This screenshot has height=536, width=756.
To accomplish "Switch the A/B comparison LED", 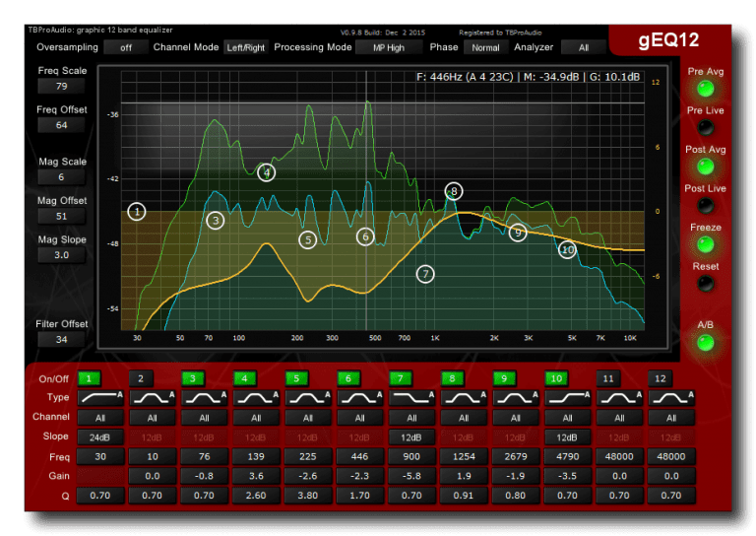I will click(706, 343).
